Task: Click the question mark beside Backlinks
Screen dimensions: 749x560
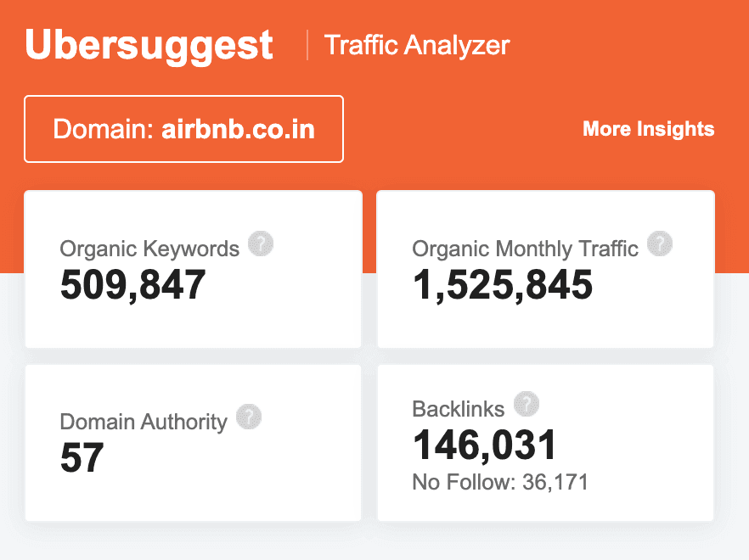Action: (527, 405)
